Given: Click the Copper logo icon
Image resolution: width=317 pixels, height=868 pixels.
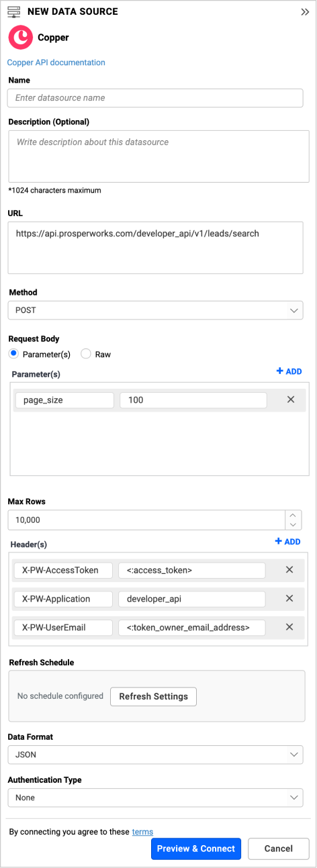Looking at the screenshot, I should tap(19, 38).
